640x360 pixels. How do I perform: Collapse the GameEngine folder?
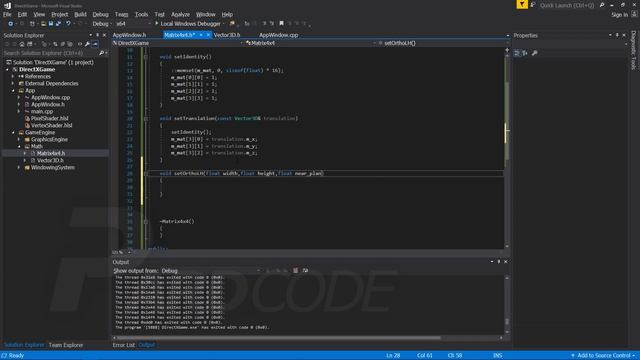click(x=13, y=133)
